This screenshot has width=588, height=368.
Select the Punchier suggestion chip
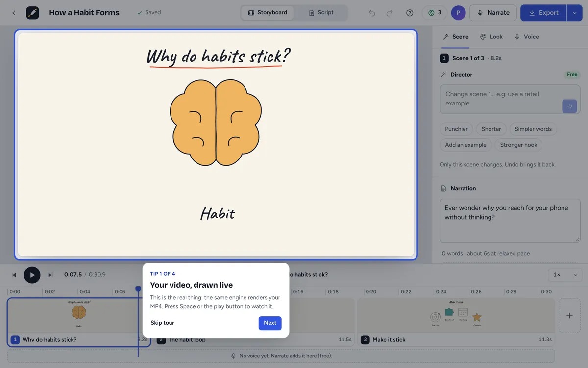click(456, 129)
